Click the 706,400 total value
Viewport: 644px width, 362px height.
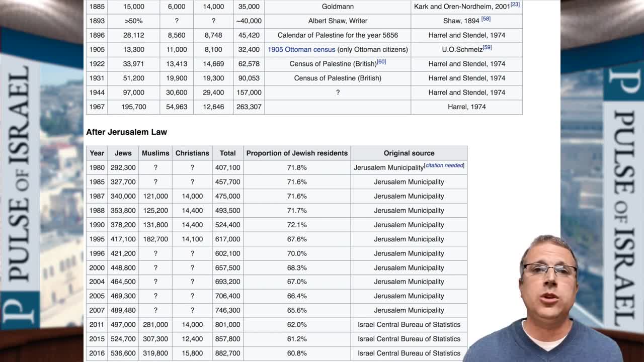click(227, 296)
